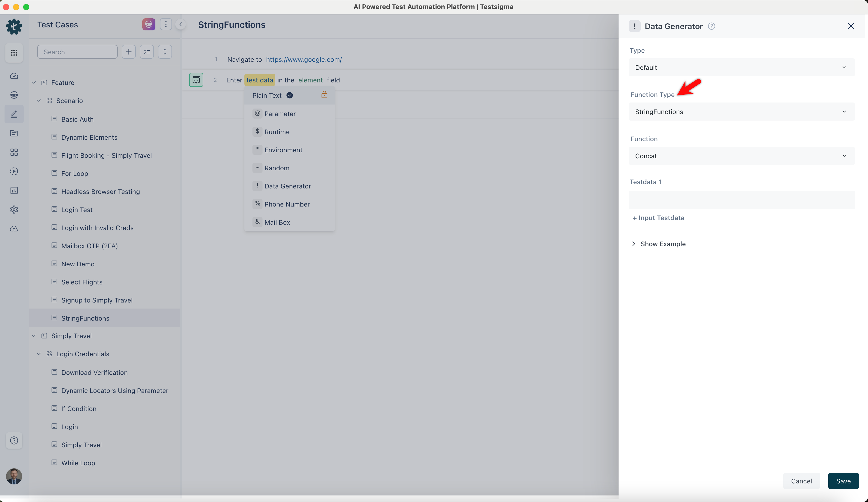
Task: Choose Parameter test data type
Action: 289,114
